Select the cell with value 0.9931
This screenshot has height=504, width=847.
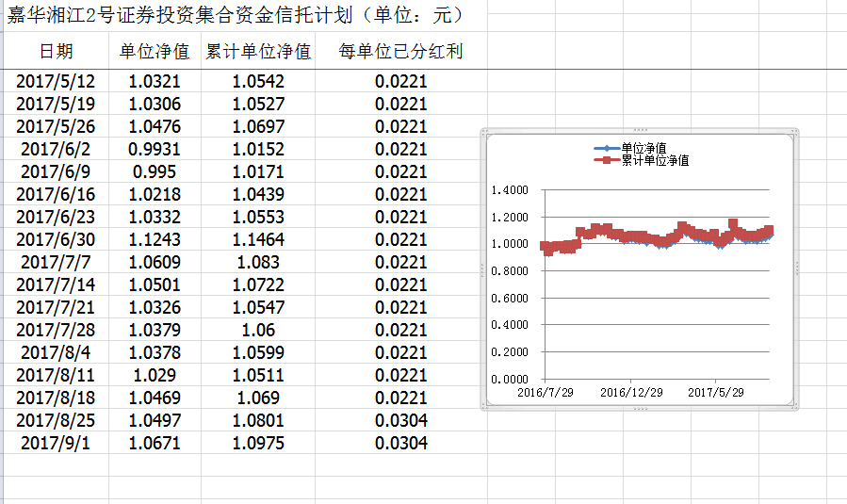click(155, 150)
